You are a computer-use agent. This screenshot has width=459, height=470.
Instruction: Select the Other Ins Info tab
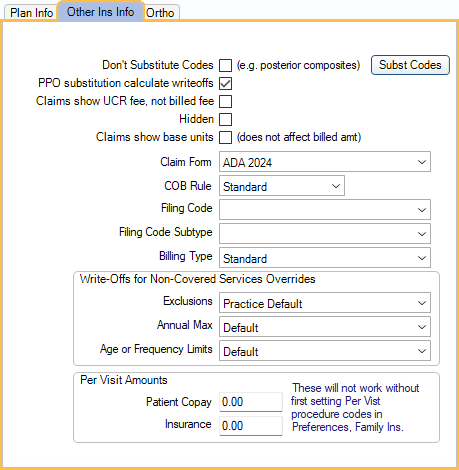click(x=100, y=12)
